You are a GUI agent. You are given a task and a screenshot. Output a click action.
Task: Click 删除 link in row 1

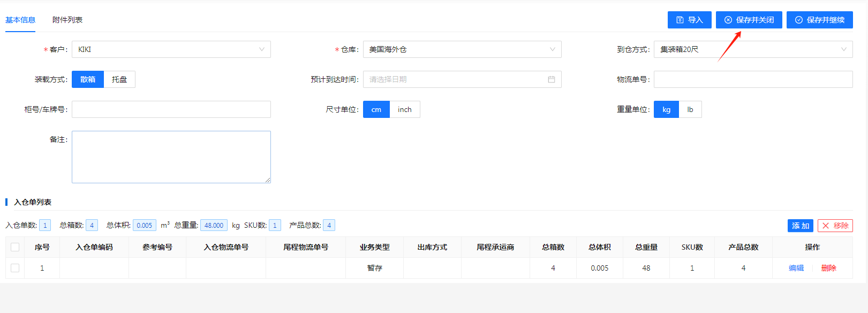point(828,268)
